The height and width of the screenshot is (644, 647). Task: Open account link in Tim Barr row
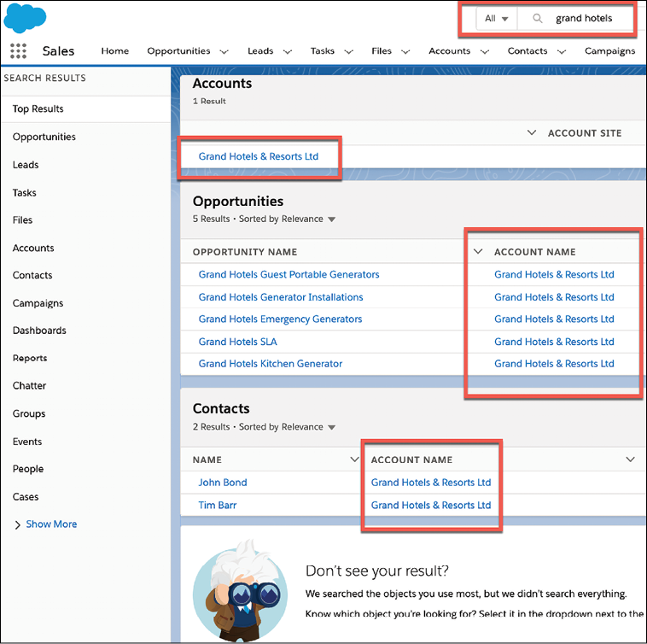(x=431, y=506)
